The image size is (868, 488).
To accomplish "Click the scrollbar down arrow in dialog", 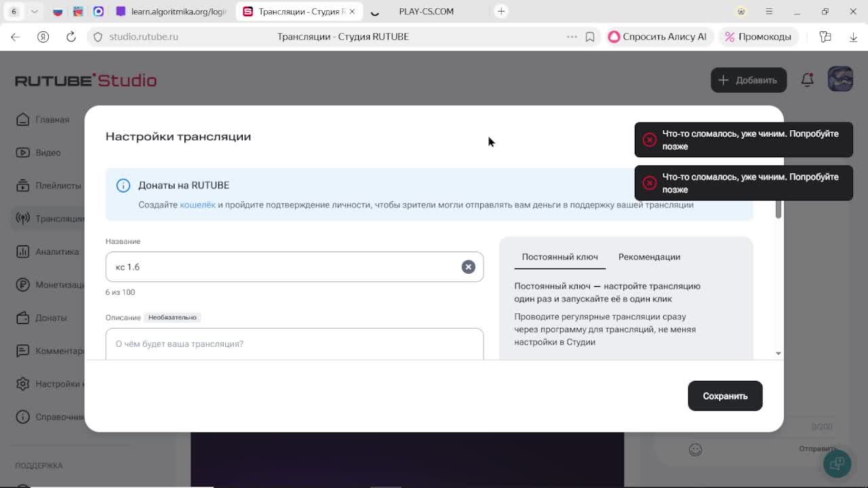I will pyautogui.click(x=778, y=353).
